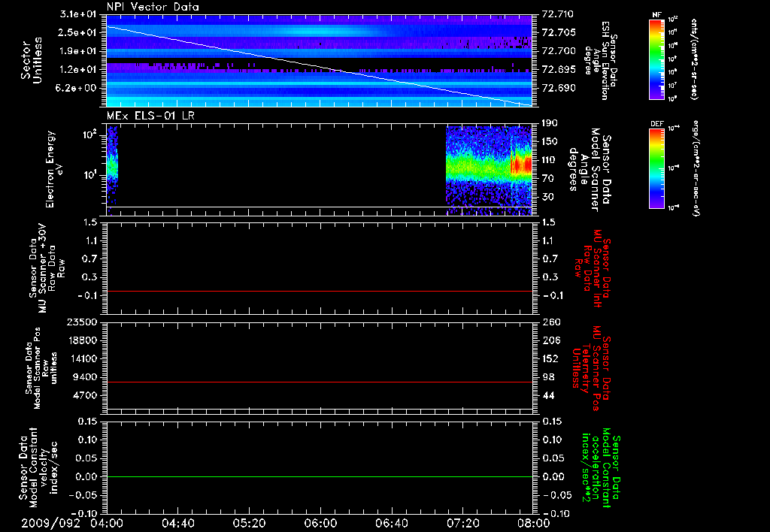Choose the 07:20 time tick label

pos(462,523)
